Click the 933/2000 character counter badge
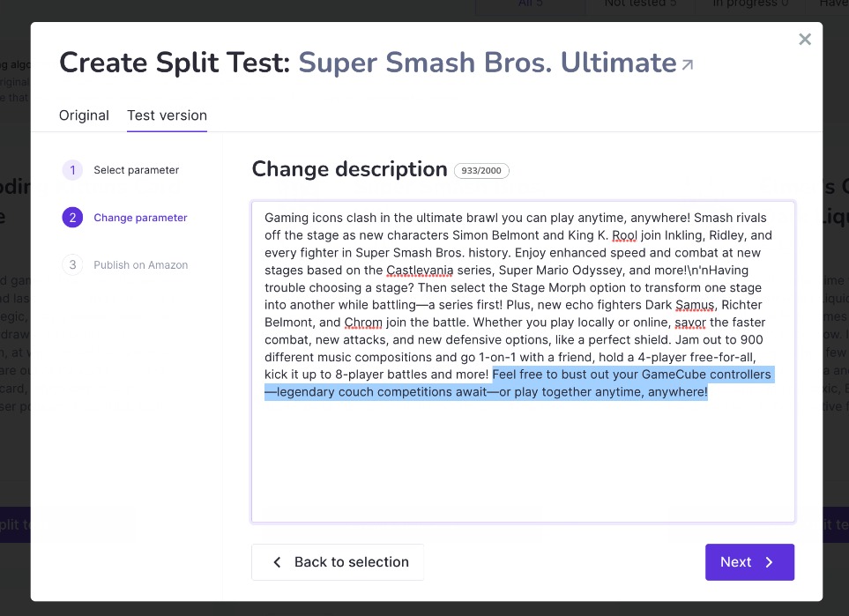Image resolution: width=849 pixels, height=616 pixels. click(x=481, y=170)
